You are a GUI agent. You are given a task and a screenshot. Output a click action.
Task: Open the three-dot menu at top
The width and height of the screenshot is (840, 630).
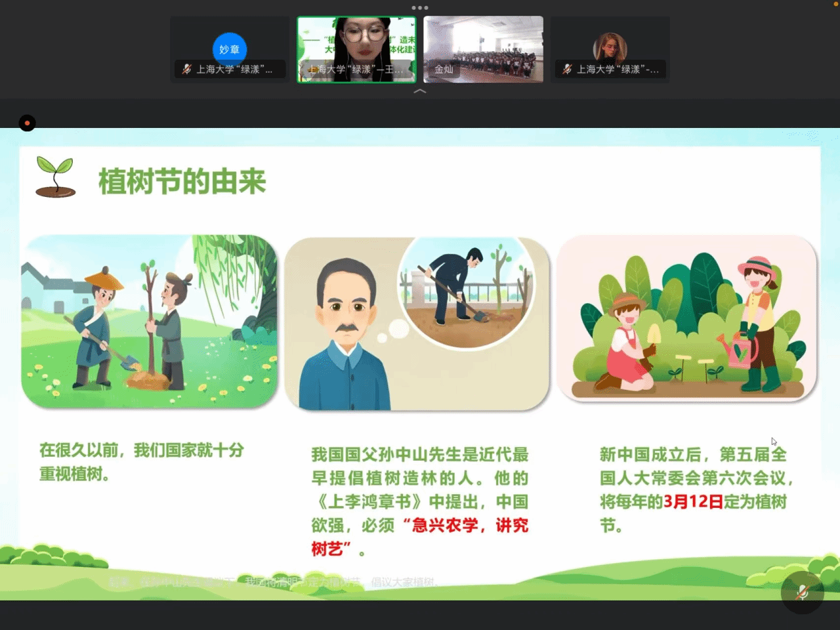pyautogui.click(x=420, y=8)
